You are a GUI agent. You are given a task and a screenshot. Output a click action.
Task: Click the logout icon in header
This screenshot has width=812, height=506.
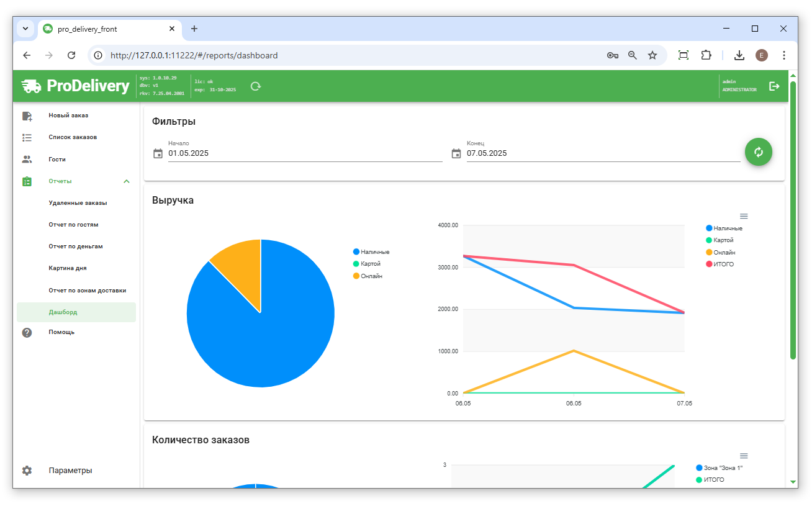point(774,86)
